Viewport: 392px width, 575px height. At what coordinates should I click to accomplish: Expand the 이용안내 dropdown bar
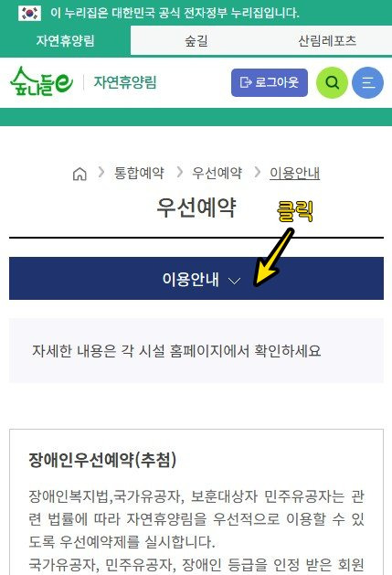click(x=196, y=278)
